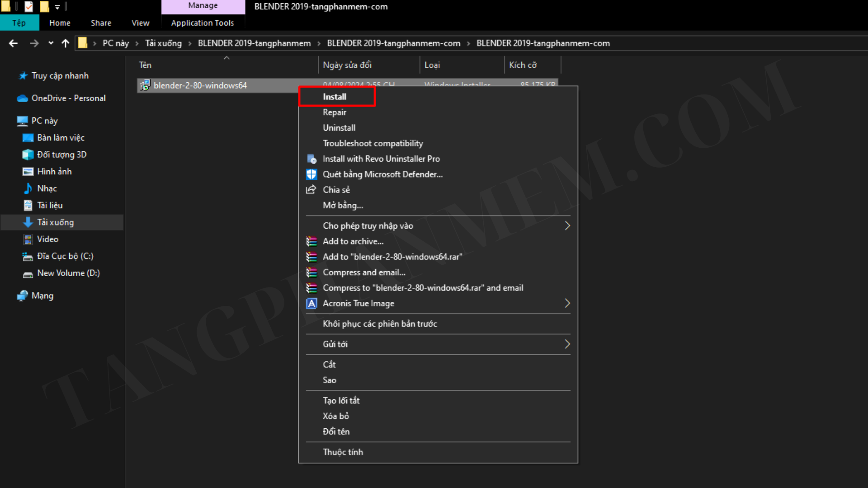Select Thuộc tính at the menu bottom
Viewport: 868px width, 488px height.
point(343,452)
